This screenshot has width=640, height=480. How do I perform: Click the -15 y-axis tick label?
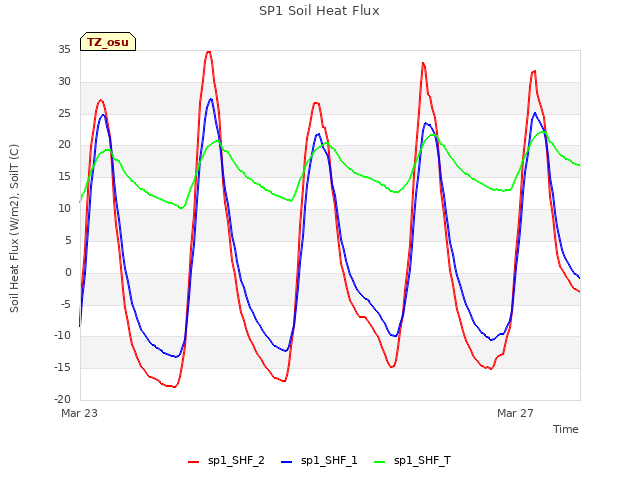[x=62, y=367]
